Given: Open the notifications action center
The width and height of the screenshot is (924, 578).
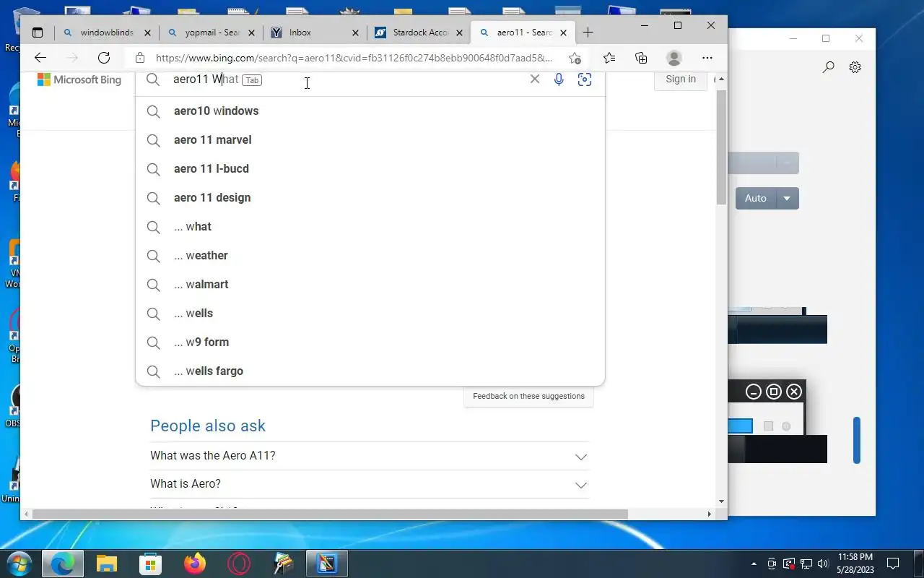Looking at the screenshot, I should point(893,564).
